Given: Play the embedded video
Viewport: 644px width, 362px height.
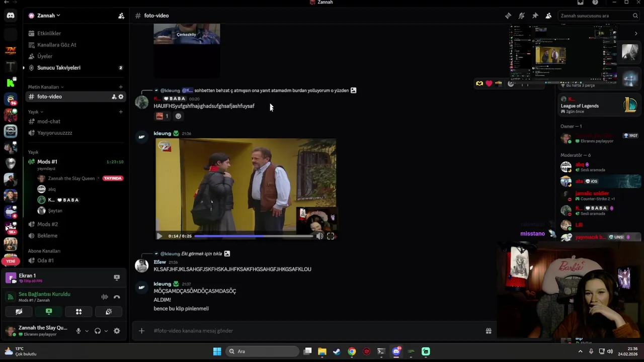Looking at the screenshot, I should click(159, 236).
